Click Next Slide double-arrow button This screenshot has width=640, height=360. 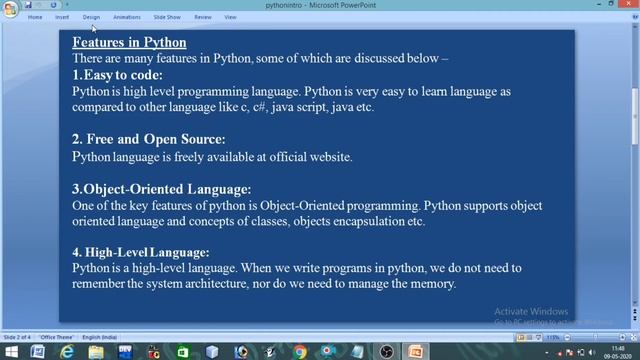[x=635, y=318]
